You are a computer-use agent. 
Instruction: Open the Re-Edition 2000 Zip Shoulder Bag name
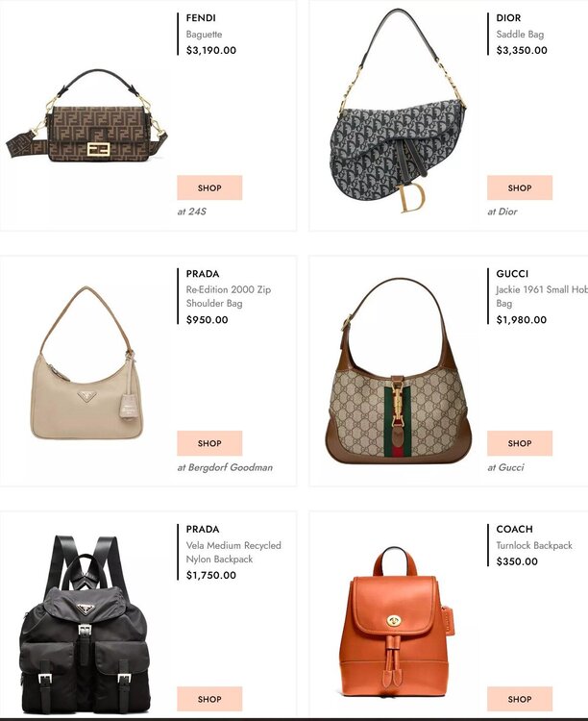tap(229, 297)
